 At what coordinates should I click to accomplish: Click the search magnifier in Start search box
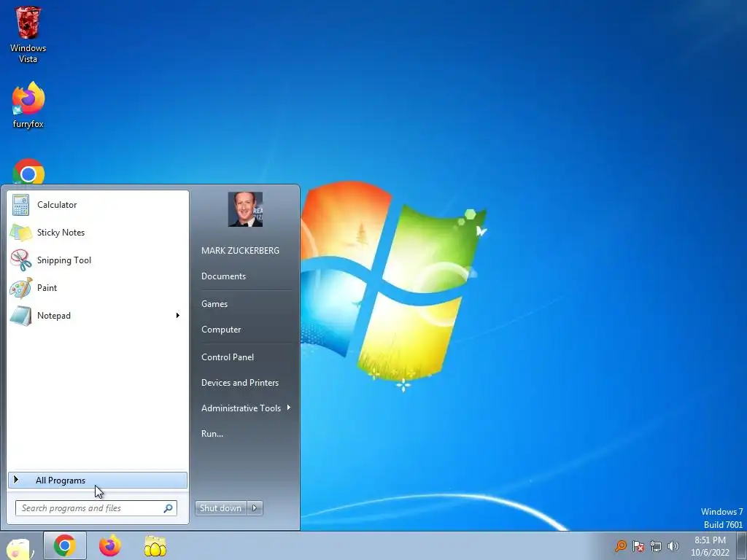pos(169,508)
